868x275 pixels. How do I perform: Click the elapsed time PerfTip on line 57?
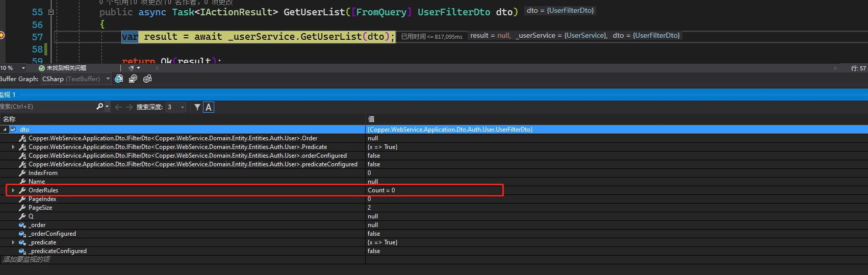pos(431,36)
